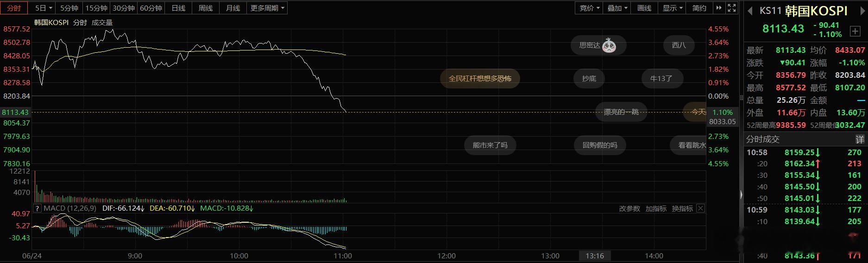Image resolution: width=868 pixels, height=263 pixels.
Task: Click the 总量 25.26万 value
Action: pyautogui.click(x=791, y=100)
